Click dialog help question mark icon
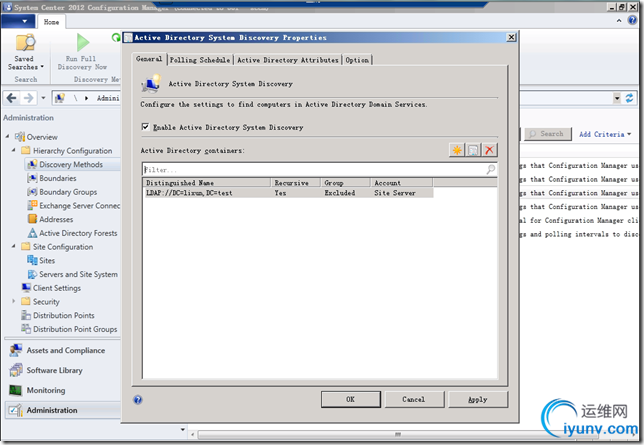 [x=138, y=399]
